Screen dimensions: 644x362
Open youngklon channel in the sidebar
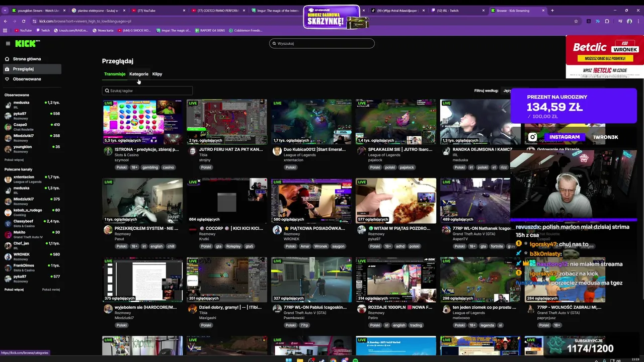[32, 149]
